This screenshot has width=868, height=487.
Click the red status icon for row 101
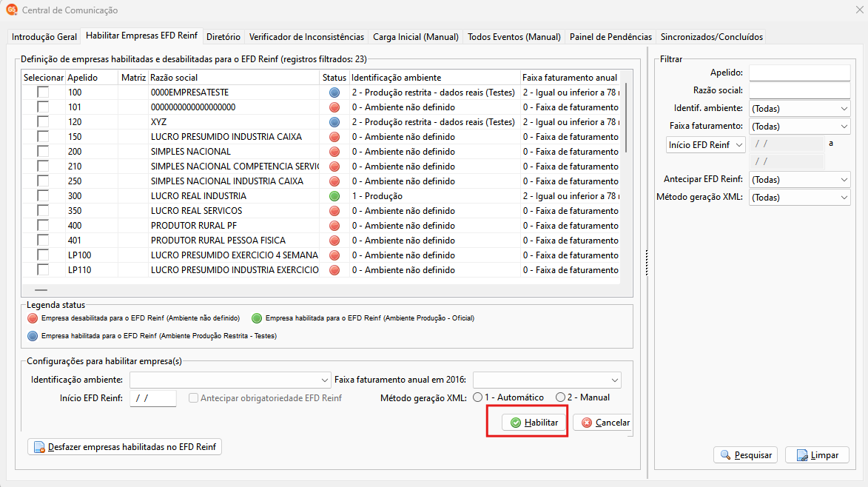334,107
